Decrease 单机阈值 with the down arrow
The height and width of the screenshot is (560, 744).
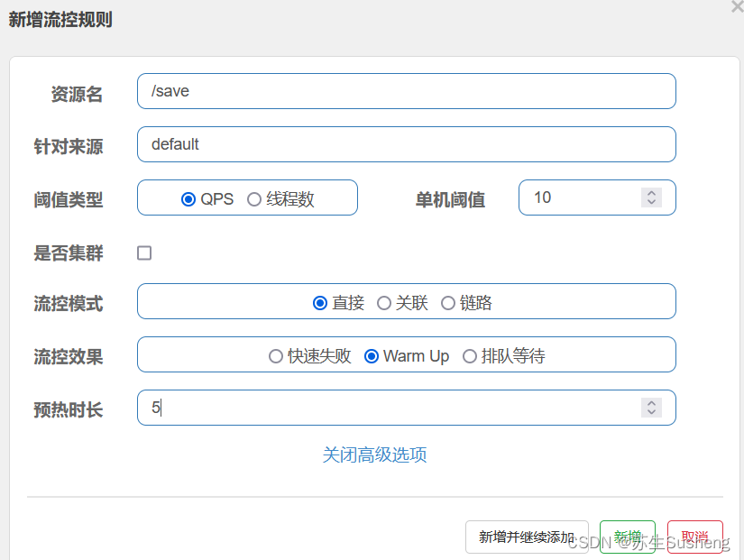[x=651, y=202]
